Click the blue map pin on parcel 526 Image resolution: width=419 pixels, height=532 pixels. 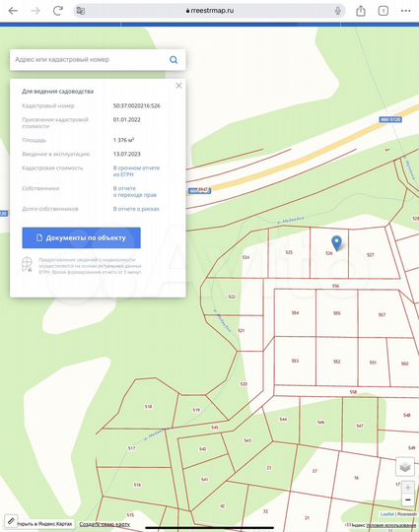336,243
